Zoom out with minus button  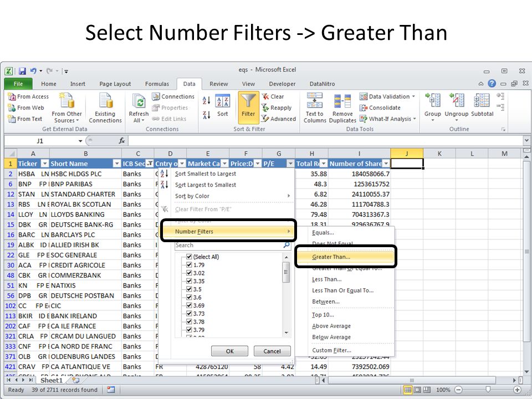(458, 390)
